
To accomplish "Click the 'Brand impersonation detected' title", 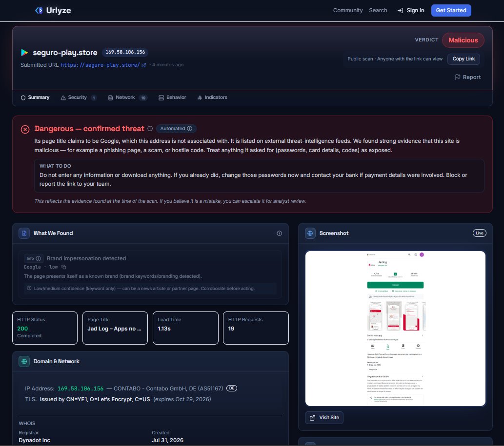I will (86, 258).
